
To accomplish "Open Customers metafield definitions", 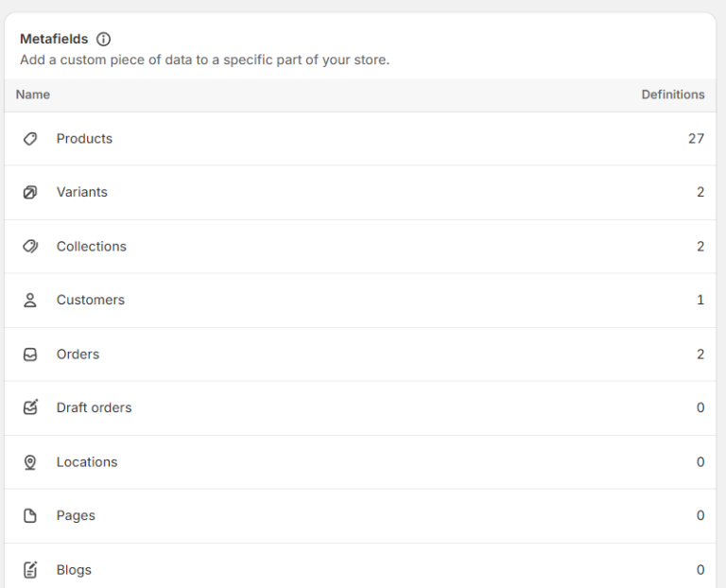I will tap(360, 300).
